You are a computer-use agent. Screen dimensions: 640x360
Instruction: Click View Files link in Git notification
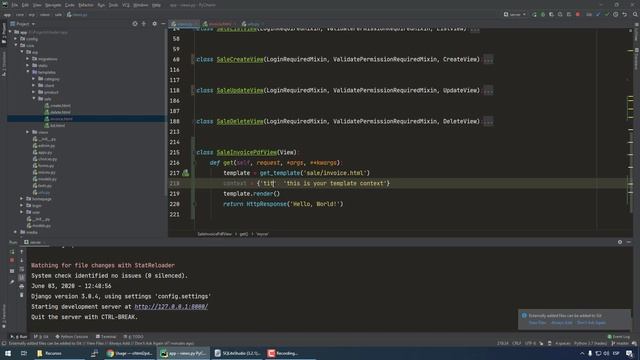537,323
